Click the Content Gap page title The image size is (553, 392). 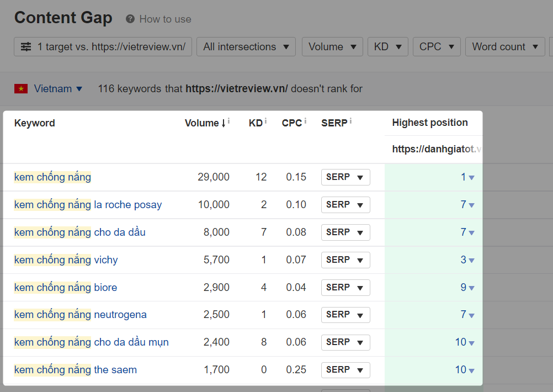pos(63,18)
